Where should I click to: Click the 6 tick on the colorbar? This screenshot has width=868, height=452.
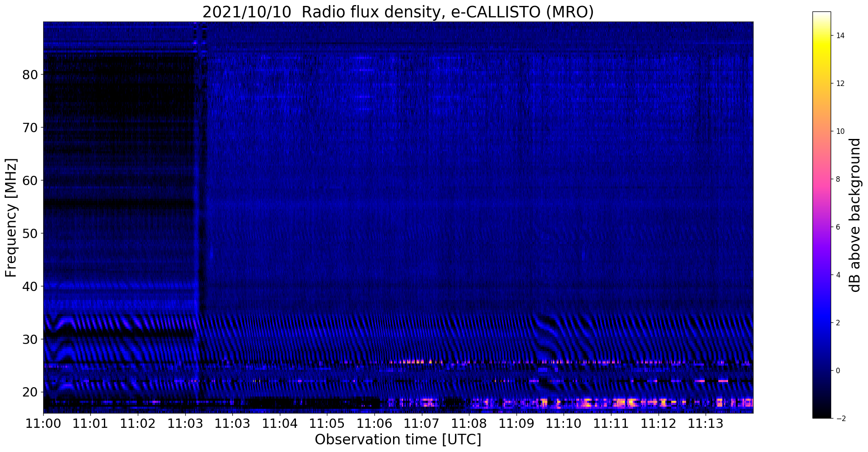coord(838,227)
